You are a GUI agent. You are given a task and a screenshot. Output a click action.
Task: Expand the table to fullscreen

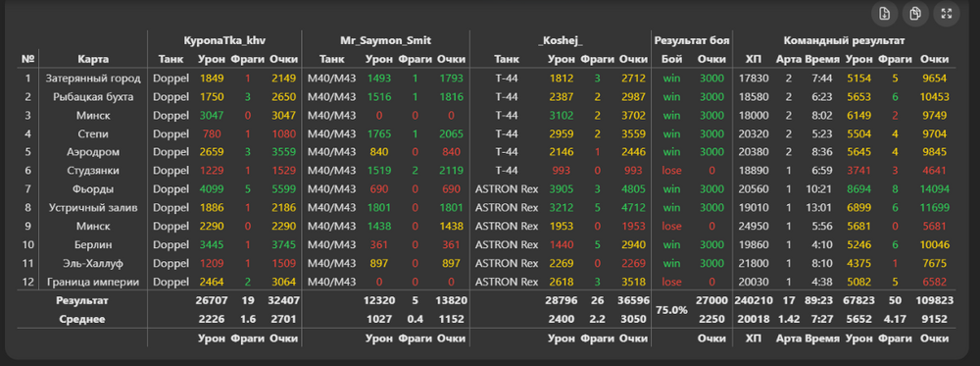(947, 14)
